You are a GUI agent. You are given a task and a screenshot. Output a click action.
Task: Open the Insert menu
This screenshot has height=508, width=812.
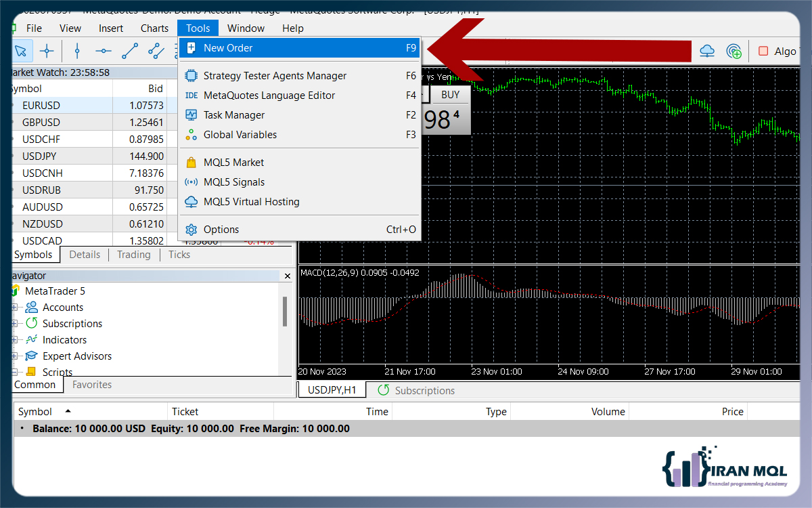click(x=111, y=28)
